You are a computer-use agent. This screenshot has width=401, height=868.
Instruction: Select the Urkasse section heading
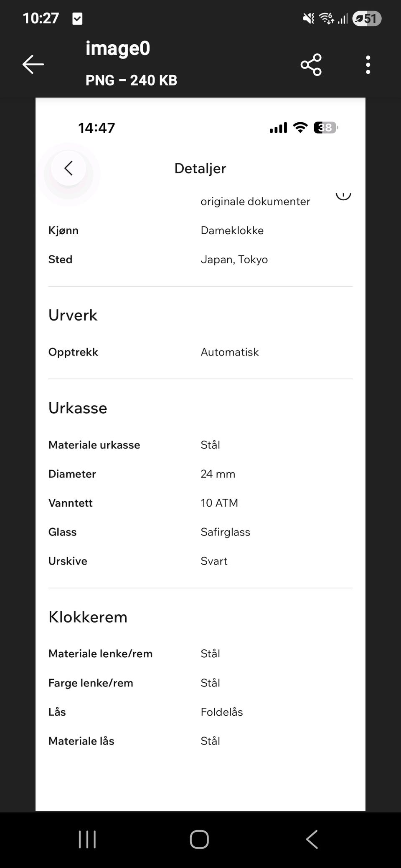tap(78, 408)
